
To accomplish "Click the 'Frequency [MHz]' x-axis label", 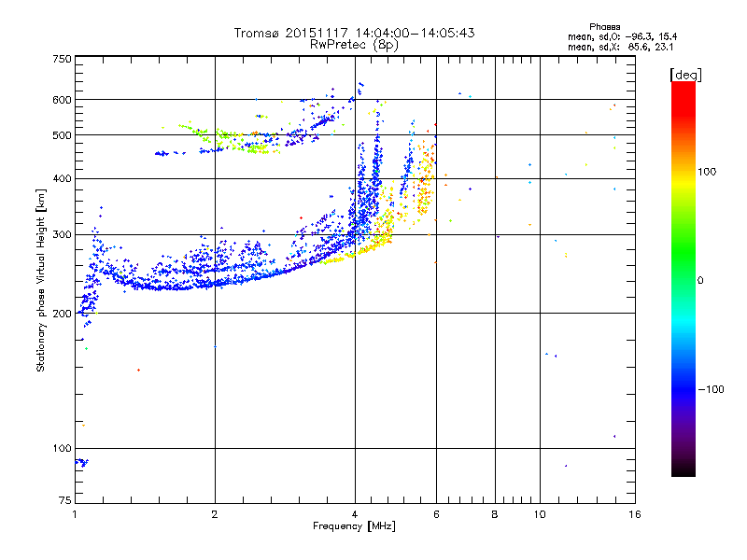I will 354,526.
